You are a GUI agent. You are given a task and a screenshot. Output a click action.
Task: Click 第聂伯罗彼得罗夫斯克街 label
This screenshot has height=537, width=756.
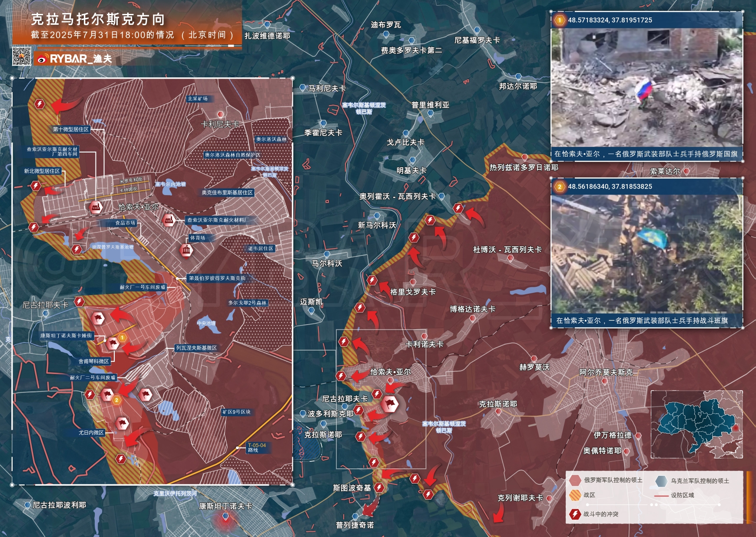click(217, 278)
